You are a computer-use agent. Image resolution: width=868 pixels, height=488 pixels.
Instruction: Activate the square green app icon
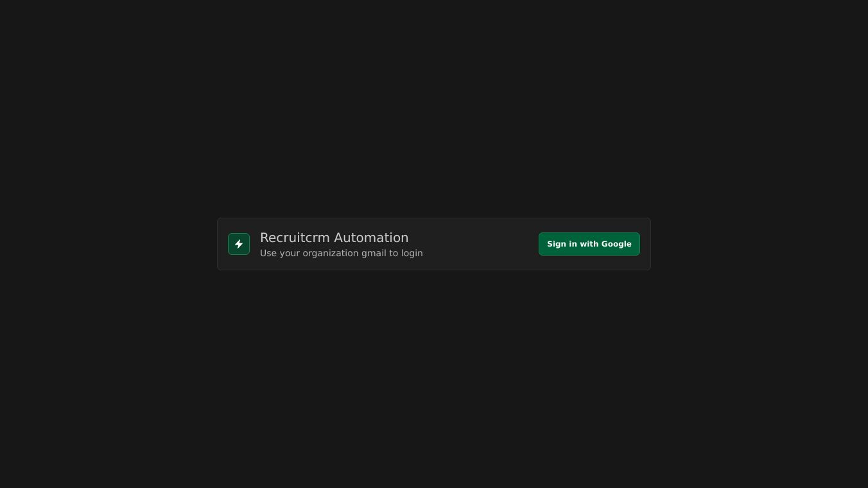click(x=239, y=244)
